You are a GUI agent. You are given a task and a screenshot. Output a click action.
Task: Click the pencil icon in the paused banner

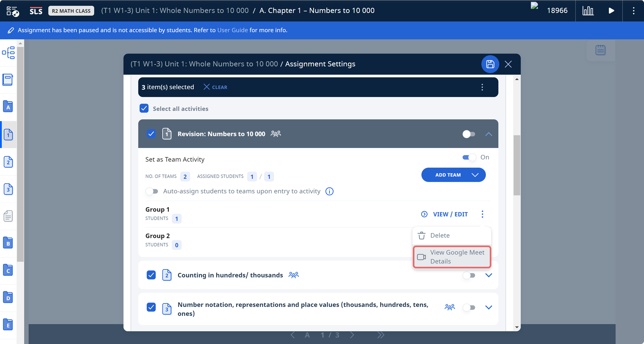[11, 30]
